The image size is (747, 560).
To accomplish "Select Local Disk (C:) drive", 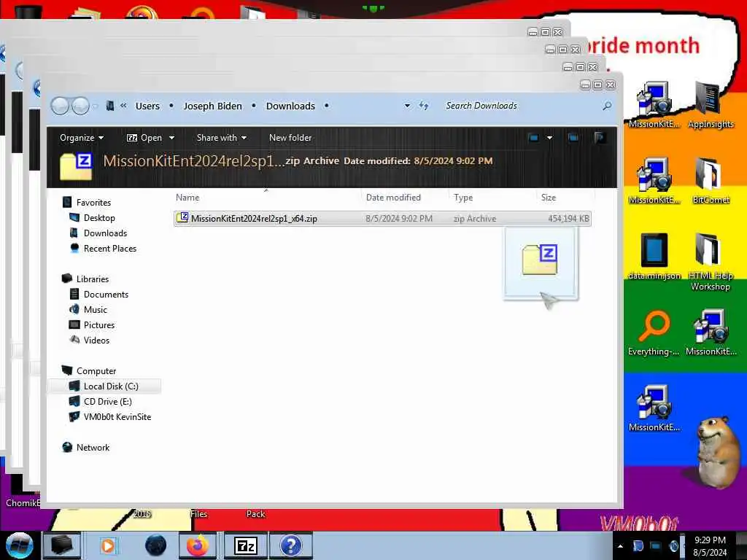I will pos(104,386).
